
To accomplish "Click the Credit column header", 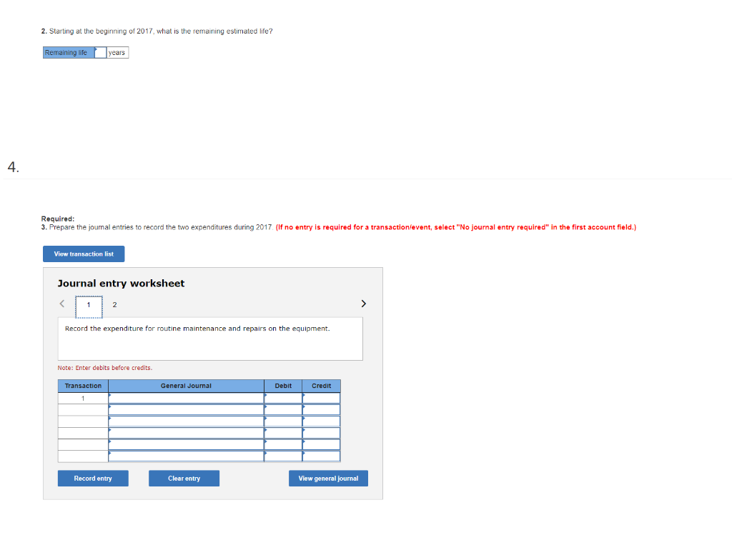I will coord(321,386).
